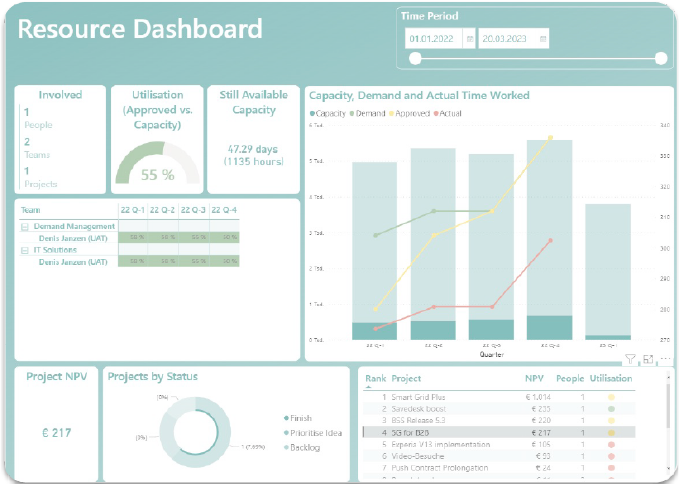Click the left Time Period slider handle
This screenshot has width=679, height=484.
coord(414,59)
